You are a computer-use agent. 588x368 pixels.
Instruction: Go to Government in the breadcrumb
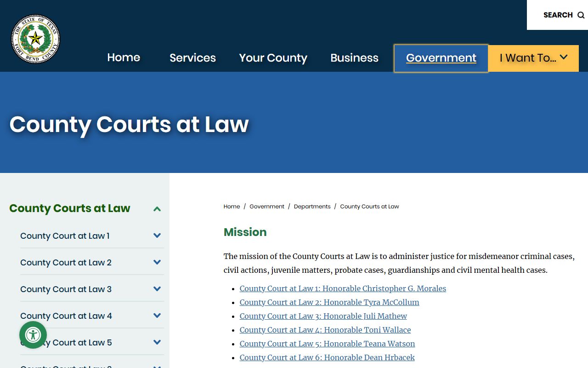point(267,207)
